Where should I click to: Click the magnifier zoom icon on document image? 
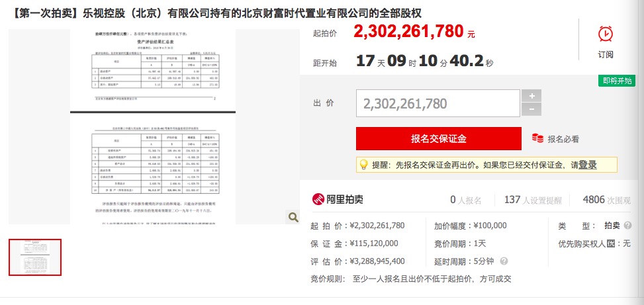coord(293,217)
